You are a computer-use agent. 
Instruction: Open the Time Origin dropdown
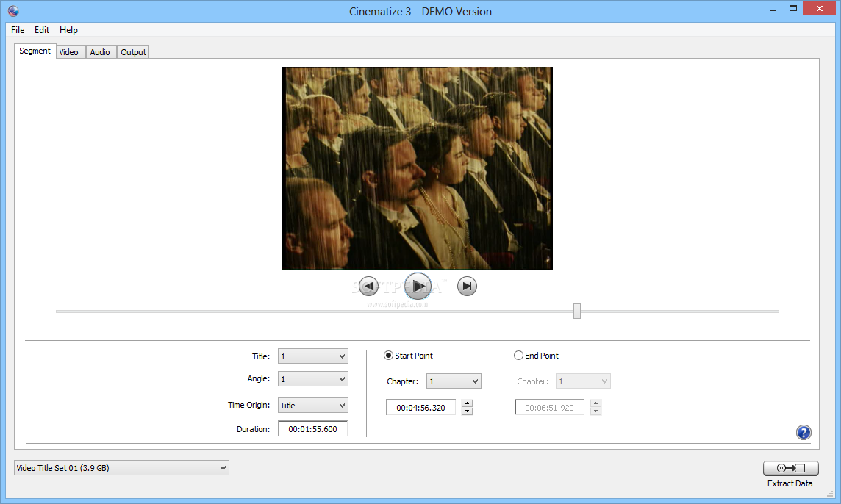[x=312, y=406]
